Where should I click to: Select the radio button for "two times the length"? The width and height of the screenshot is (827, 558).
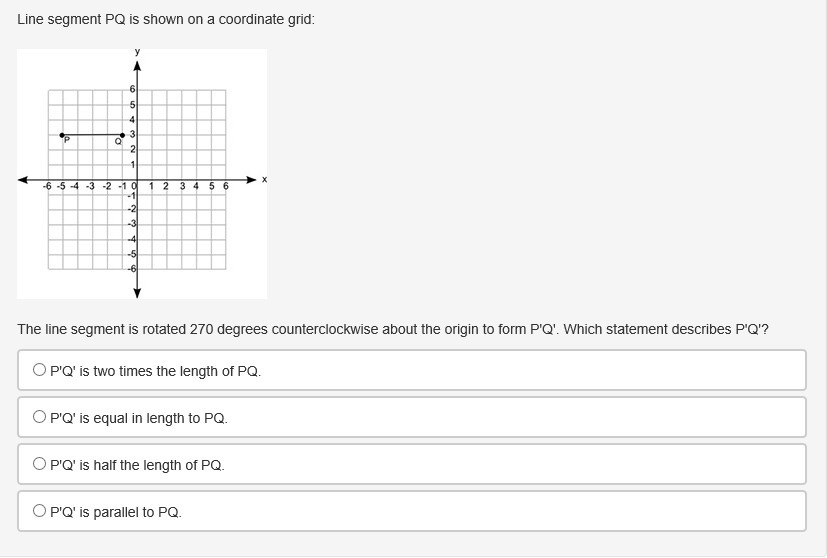click(39, 370)
